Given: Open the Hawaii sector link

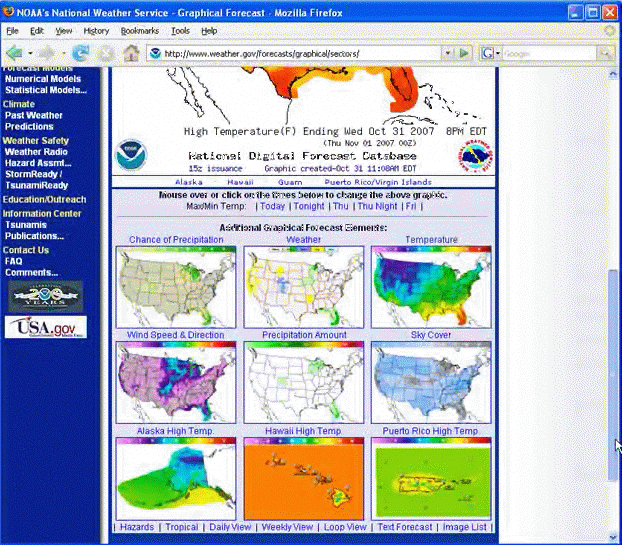Looking at the screenshot, I should [x=240, y=182].
